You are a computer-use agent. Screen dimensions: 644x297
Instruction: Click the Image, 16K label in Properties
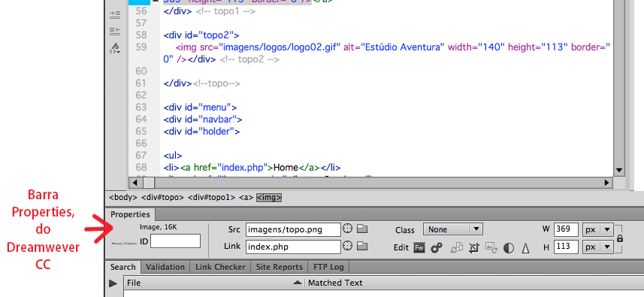(158, 227)
